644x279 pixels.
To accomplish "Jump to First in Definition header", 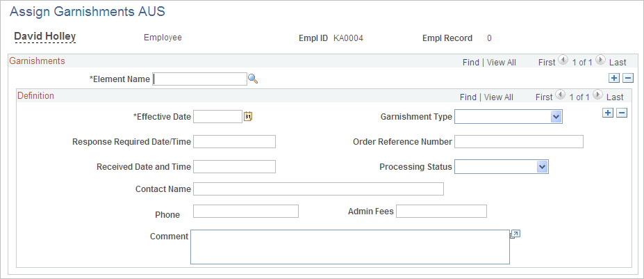I will click(544, 97).
